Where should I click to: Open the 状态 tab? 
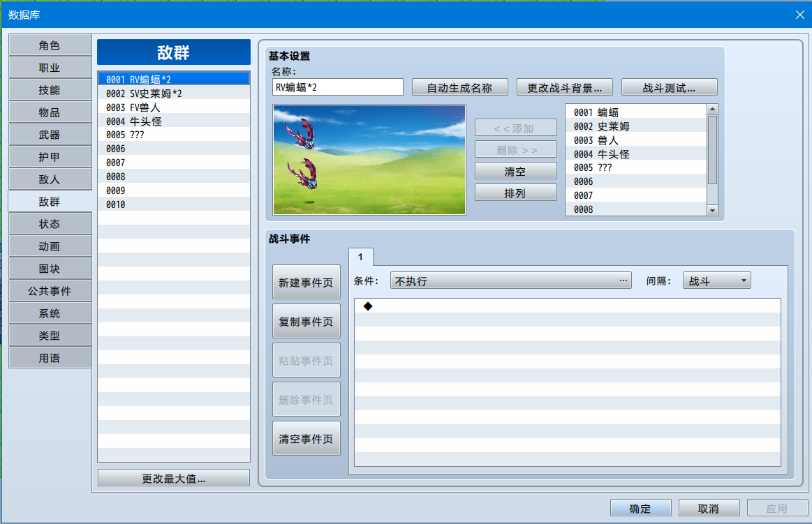coord(50,224)
